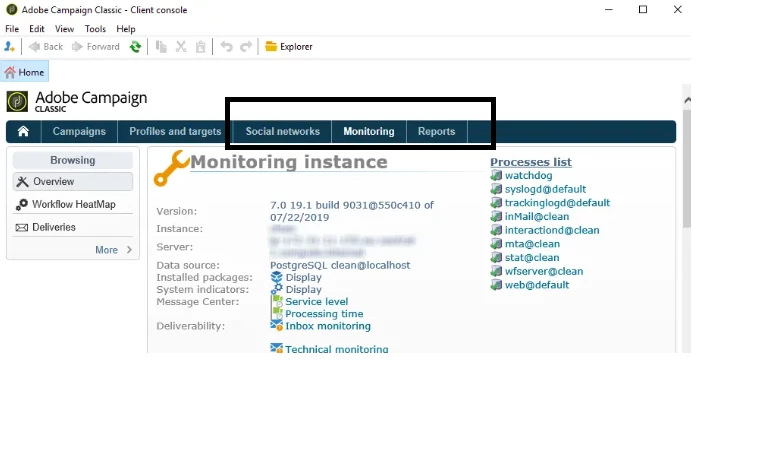The image size is (762, 473).
Task: Open the trackinglogd@default process
Action: point(557,203)
